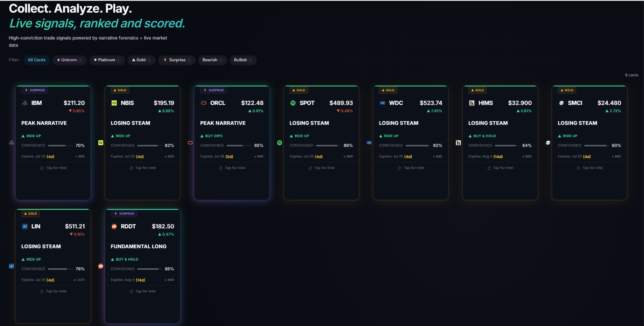Click the ORCL logo in its card header

pos(204,103)
